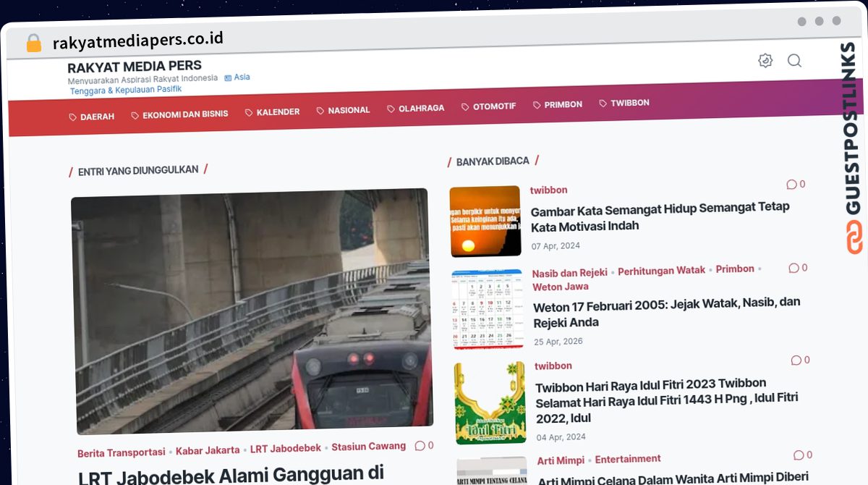Select Nasib dan Rejeki category link
The width and height of the screenshot is (868, 485).
point(569,273)
